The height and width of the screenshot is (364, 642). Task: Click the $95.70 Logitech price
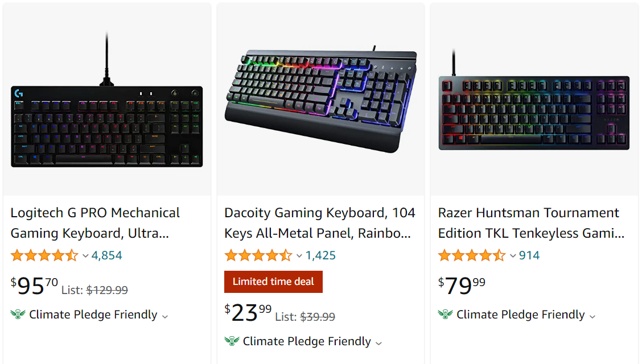coord(34,285)
